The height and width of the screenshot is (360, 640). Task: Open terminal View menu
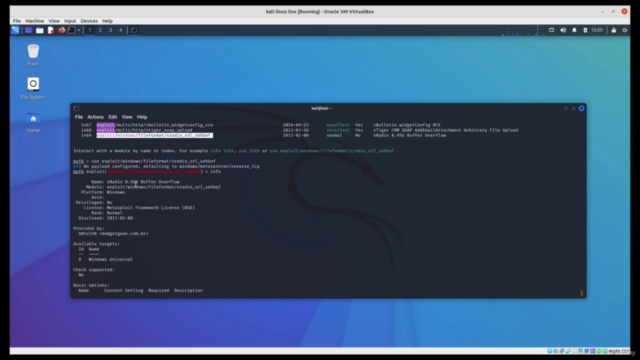coord(127,117)
